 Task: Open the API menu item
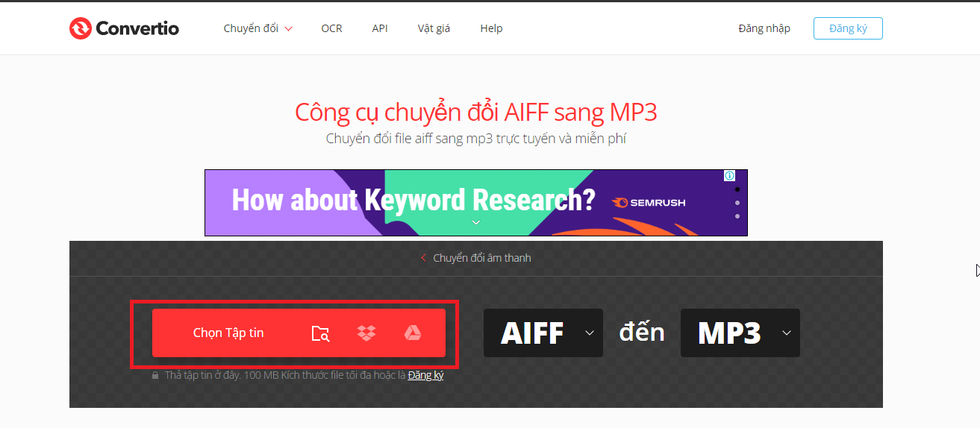point(380,28)
